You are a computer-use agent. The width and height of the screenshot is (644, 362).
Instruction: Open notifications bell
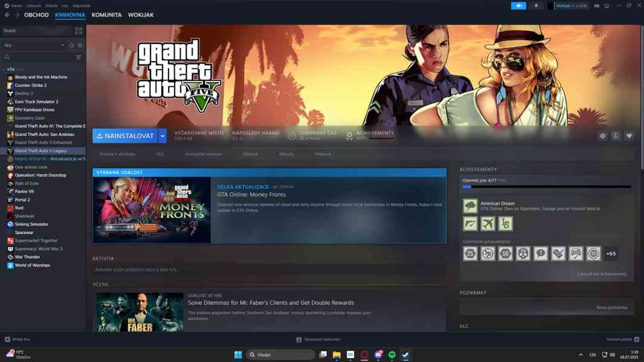pyautogui.click(x=536, y=6)
